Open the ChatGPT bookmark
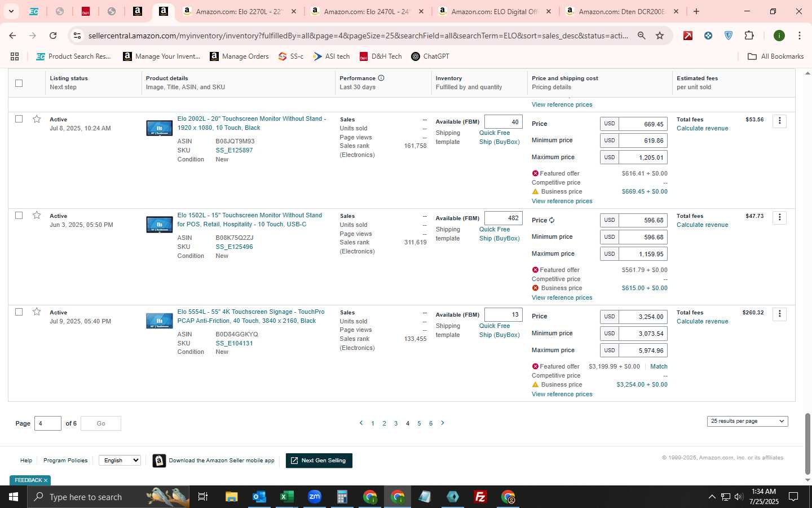Viewport: 812px width, 508px height. pyautogui.click(x=430, y=56)
